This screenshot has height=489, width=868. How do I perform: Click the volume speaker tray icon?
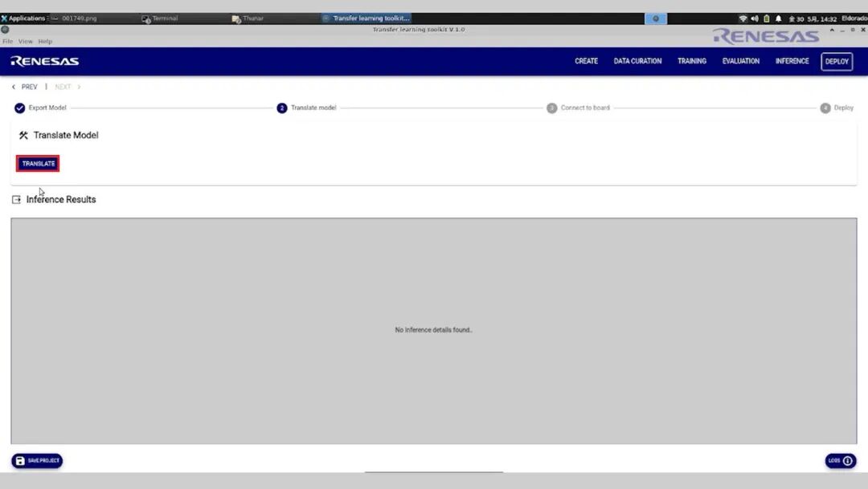[755, 18]
